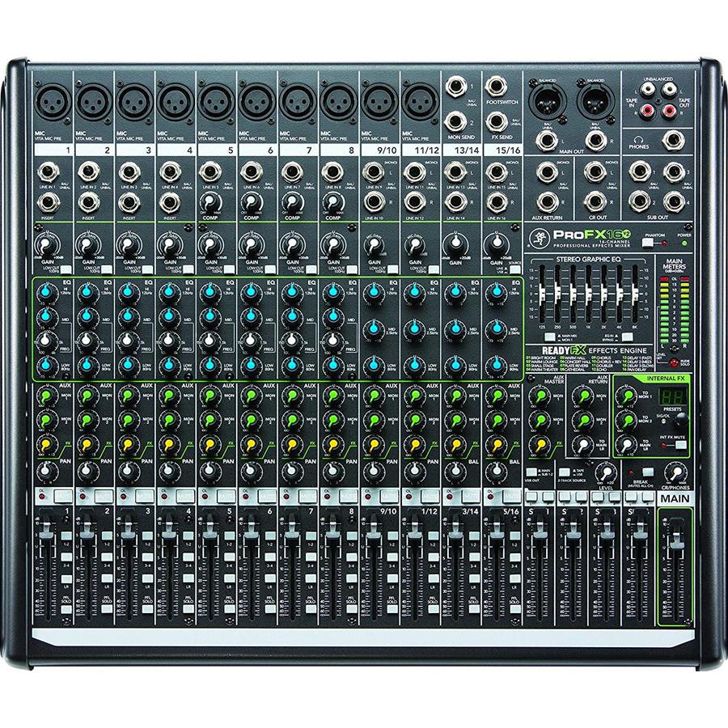Click the PHONES output jack

coord(674,140)
